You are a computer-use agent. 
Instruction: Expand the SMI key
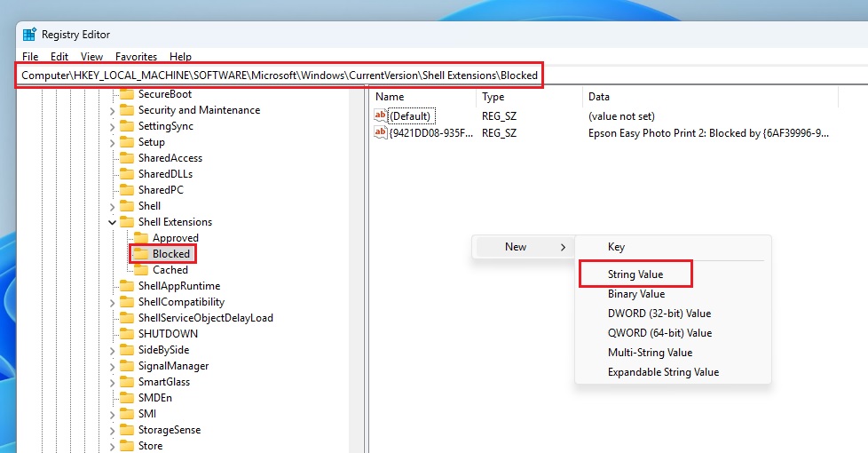pos(113,414)
